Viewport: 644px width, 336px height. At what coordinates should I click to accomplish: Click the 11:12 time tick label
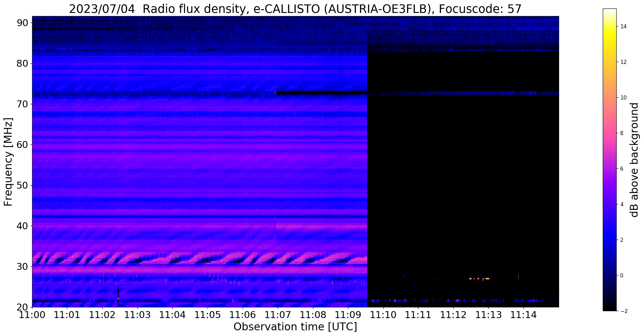pyautogui.click(x=453, y=315)
